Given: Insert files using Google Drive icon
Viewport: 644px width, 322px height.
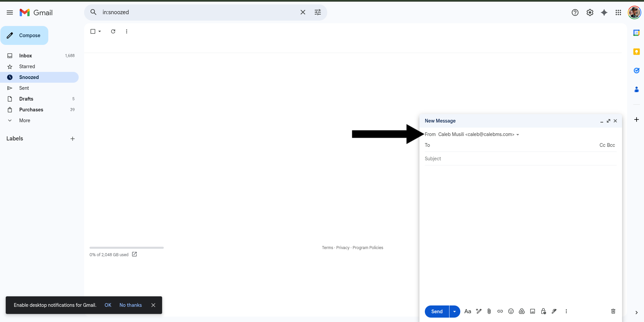Looking at the screenshot, I should click(522, 311).
